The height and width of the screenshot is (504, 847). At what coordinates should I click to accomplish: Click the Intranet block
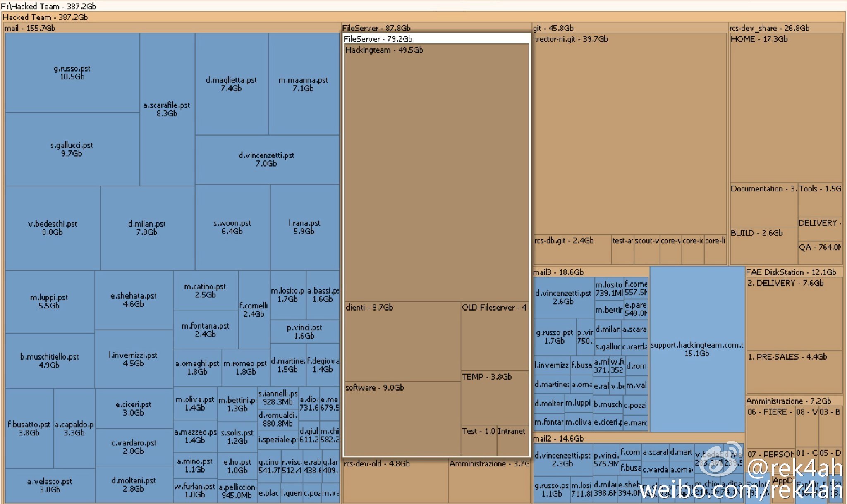click(512, 440)
